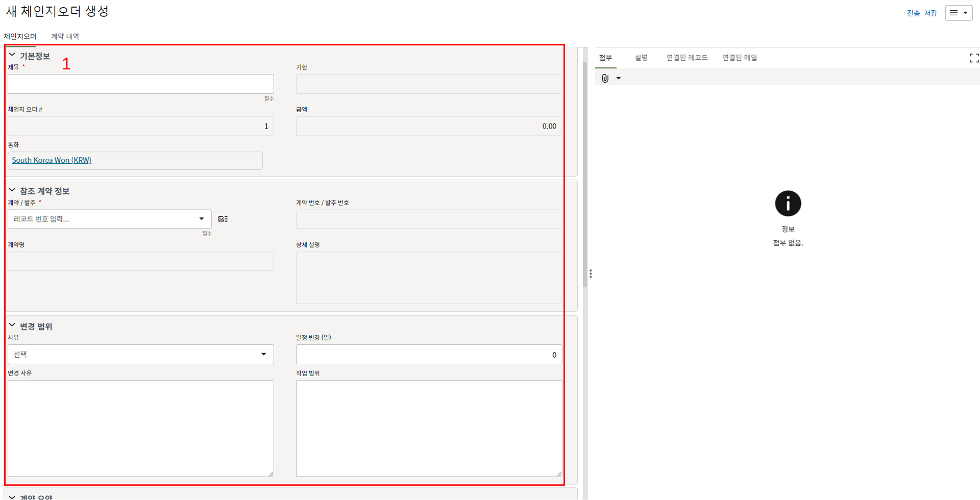Click the 저장 button
The width and height of the screenshot is (980, 500).
930,13
